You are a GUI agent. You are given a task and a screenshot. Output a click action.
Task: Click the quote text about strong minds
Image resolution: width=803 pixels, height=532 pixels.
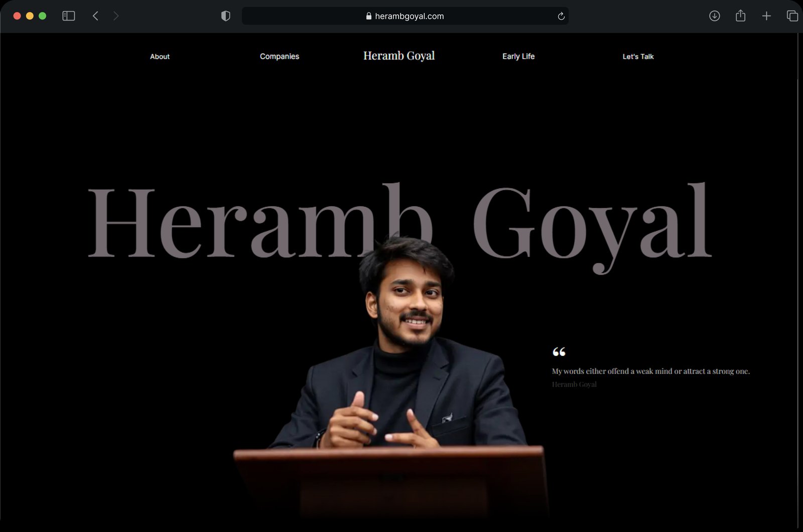pos(651,371)
